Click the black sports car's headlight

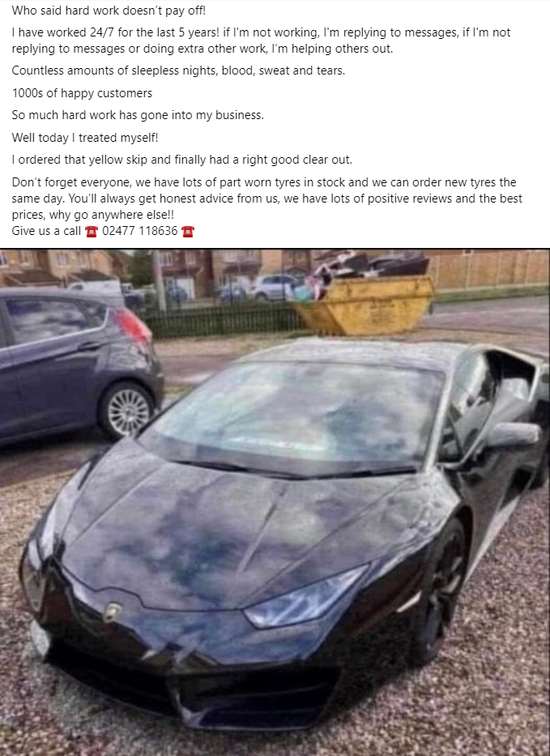click(304, 599)
